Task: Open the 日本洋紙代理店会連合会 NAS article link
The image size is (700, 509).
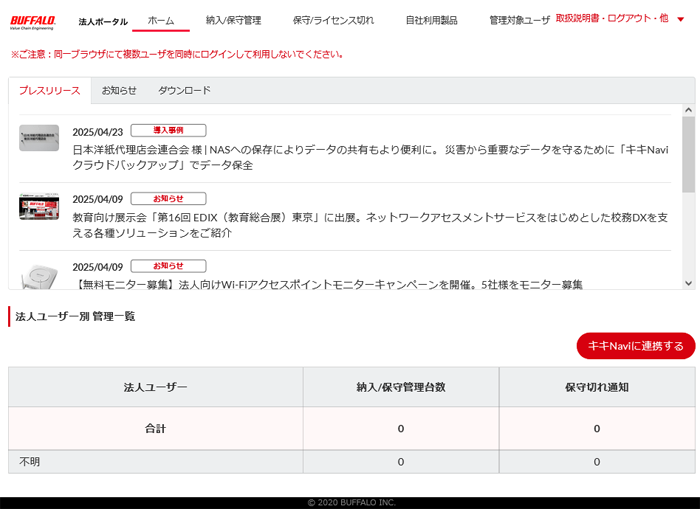Action: pyautogui.click(x=370, y=157)
